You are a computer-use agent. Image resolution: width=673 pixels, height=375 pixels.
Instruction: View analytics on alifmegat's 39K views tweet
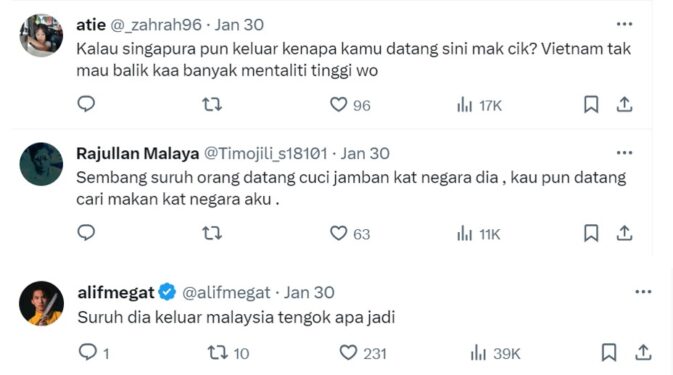coord(495,354)
